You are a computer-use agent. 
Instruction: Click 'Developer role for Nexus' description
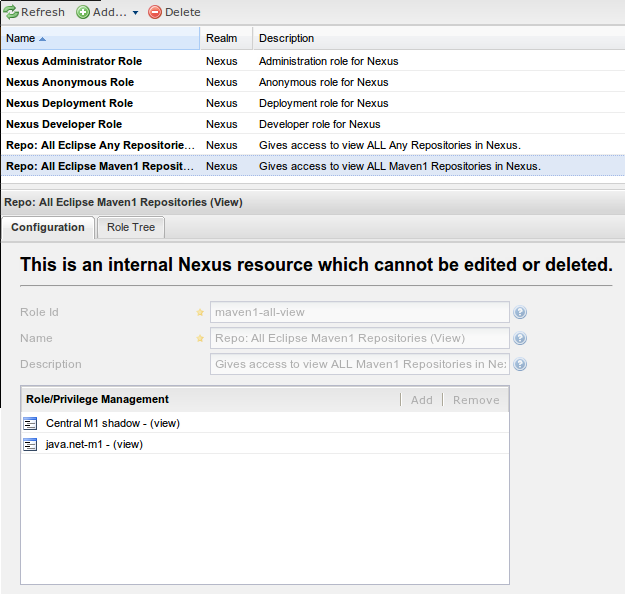click(x=319, y=124)
